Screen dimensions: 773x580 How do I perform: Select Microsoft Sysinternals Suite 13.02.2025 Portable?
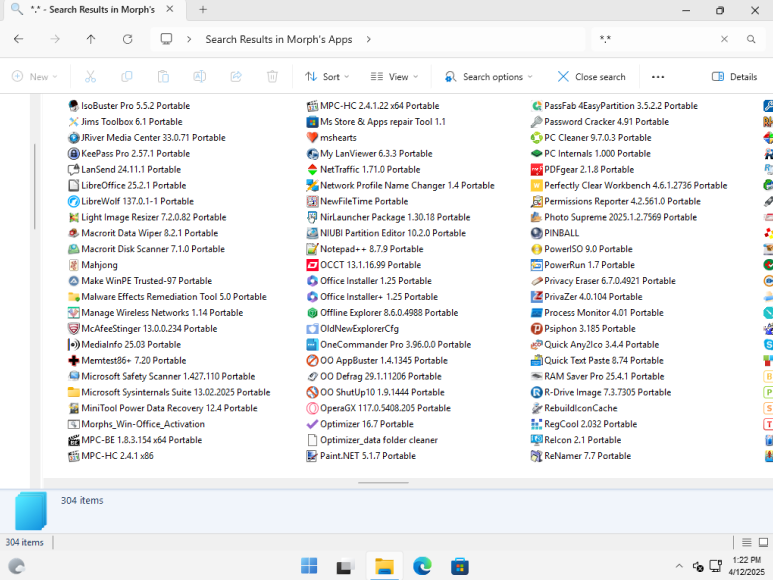(169, 392)
